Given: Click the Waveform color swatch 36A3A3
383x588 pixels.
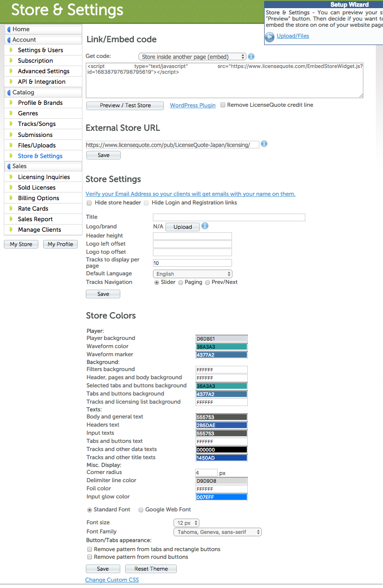Looking at the screenshot, I should coord(221,347).
